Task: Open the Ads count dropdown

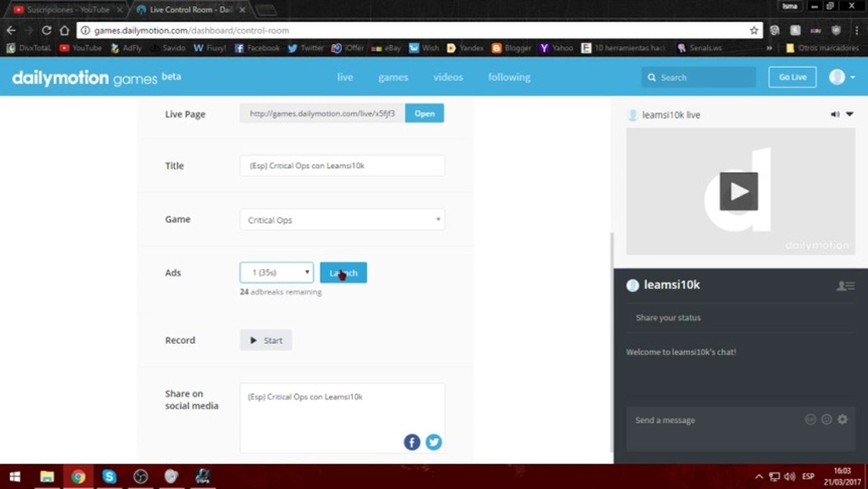Action: (277, 272)
